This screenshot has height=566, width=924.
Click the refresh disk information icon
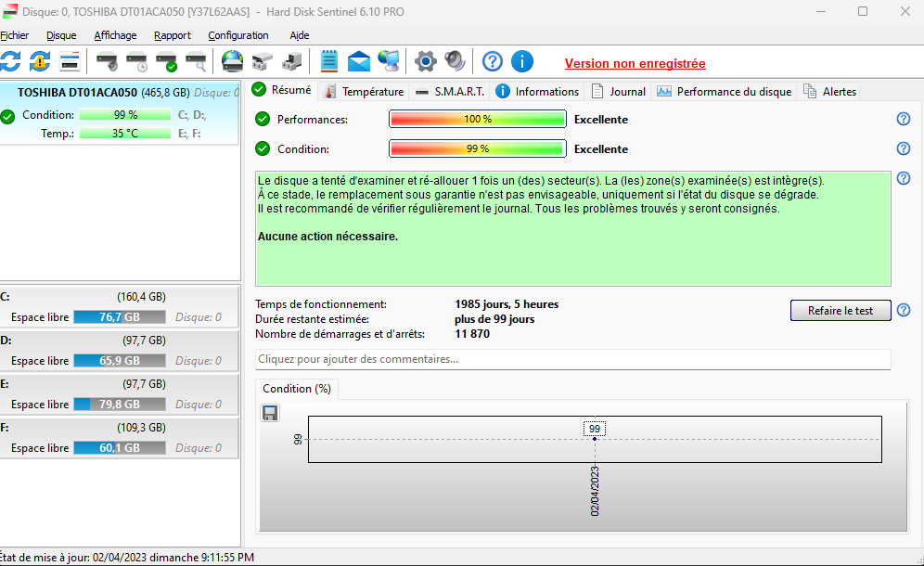click(x=10, y=61)
